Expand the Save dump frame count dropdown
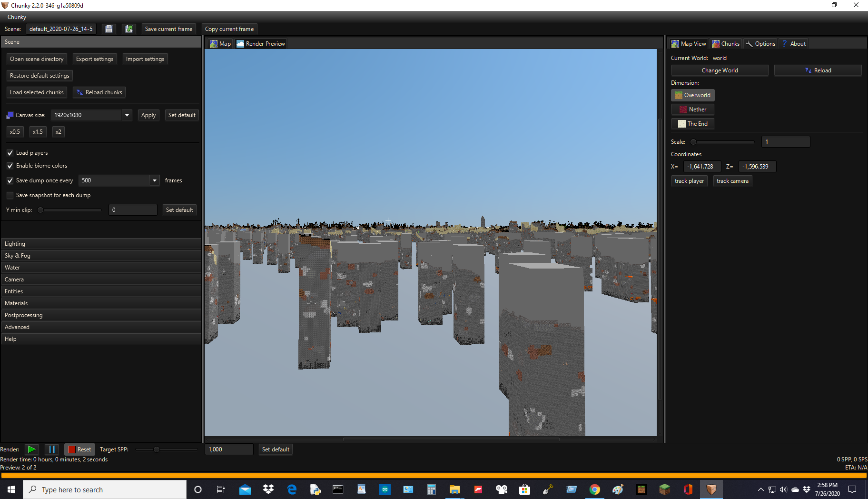Screen dimensions: 868x499 click(x=154, y=180)
